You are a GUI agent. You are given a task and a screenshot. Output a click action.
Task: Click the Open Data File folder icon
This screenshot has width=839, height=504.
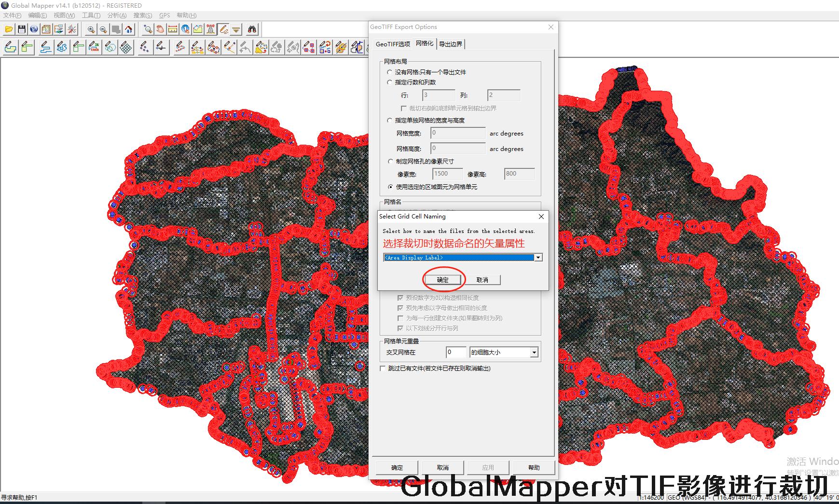9,29
